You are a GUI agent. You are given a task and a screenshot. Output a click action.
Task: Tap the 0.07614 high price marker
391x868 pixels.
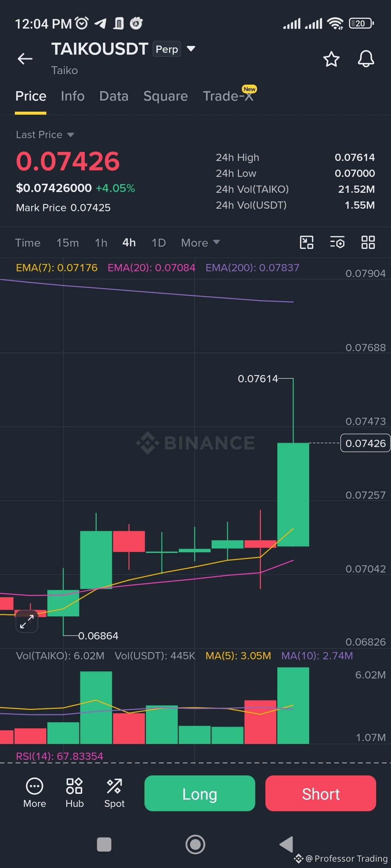click(x=258, y=379)
